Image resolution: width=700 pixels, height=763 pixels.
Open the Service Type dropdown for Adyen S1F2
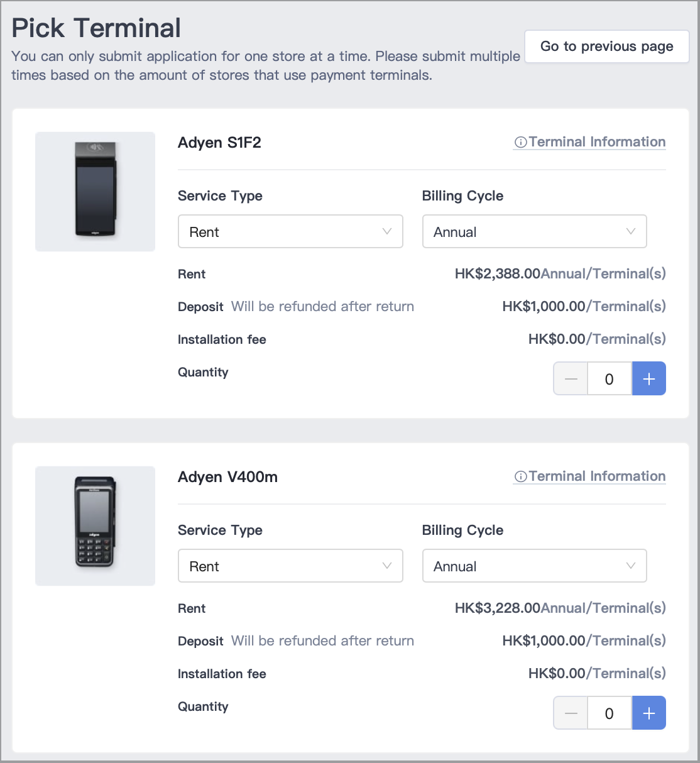pyautogui.click(x=290, y=231)
